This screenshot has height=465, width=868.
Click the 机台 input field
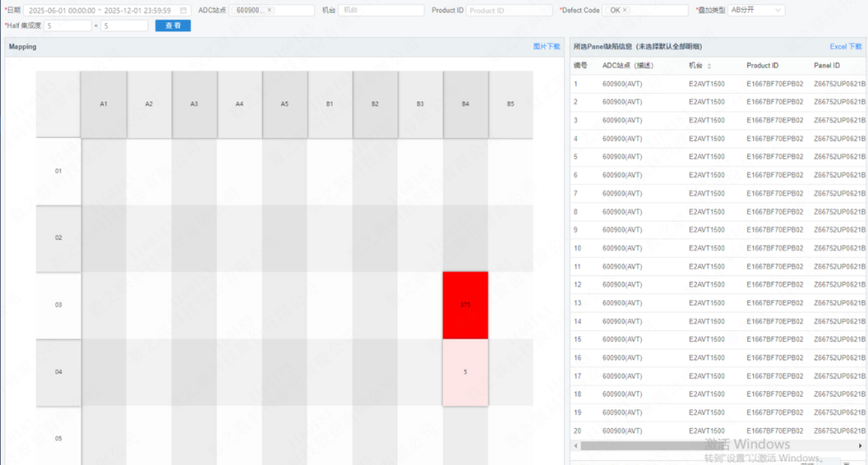(x=381, y=10)
